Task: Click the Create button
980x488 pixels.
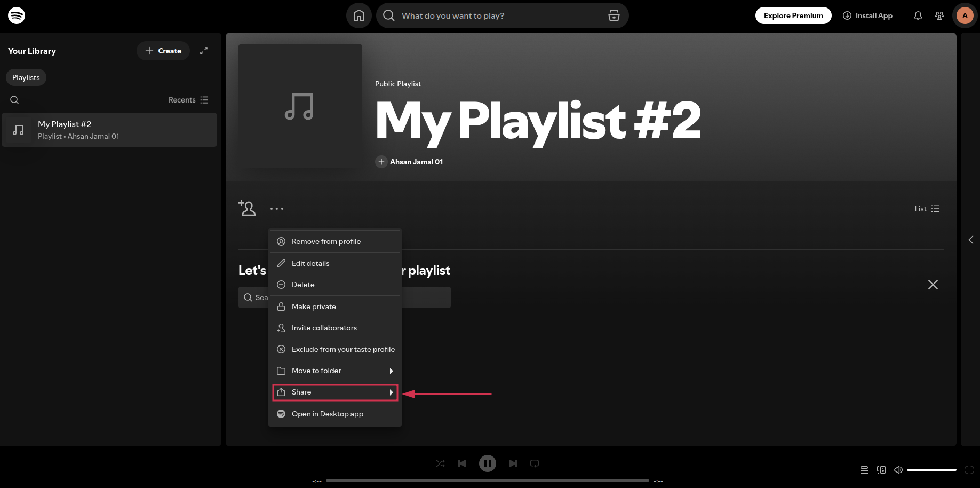Action: click(x=163, y=51)
